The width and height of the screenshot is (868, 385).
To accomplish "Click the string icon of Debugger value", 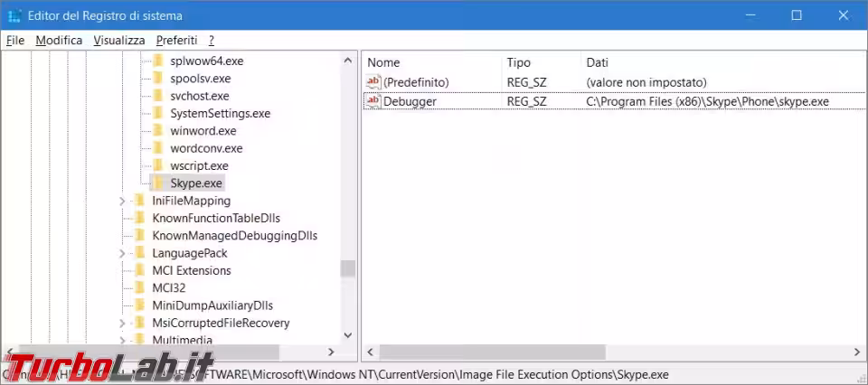I will click(373, 101).
